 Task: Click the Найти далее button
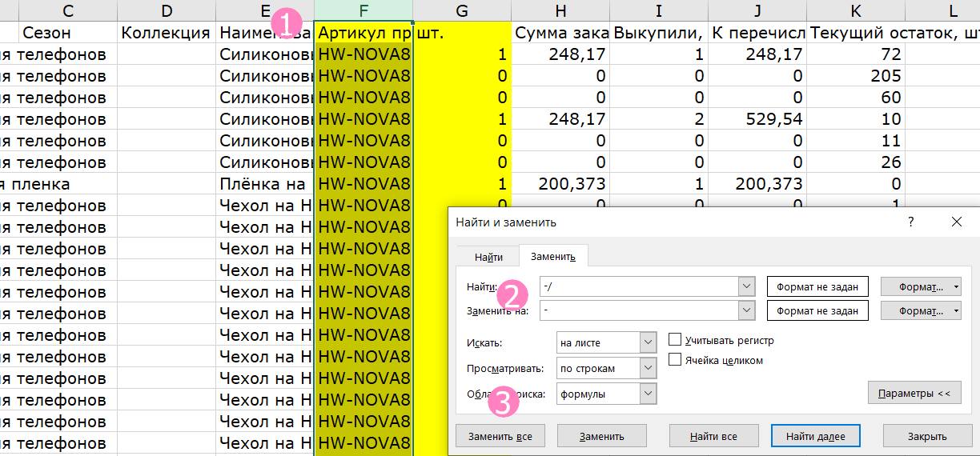821,436
